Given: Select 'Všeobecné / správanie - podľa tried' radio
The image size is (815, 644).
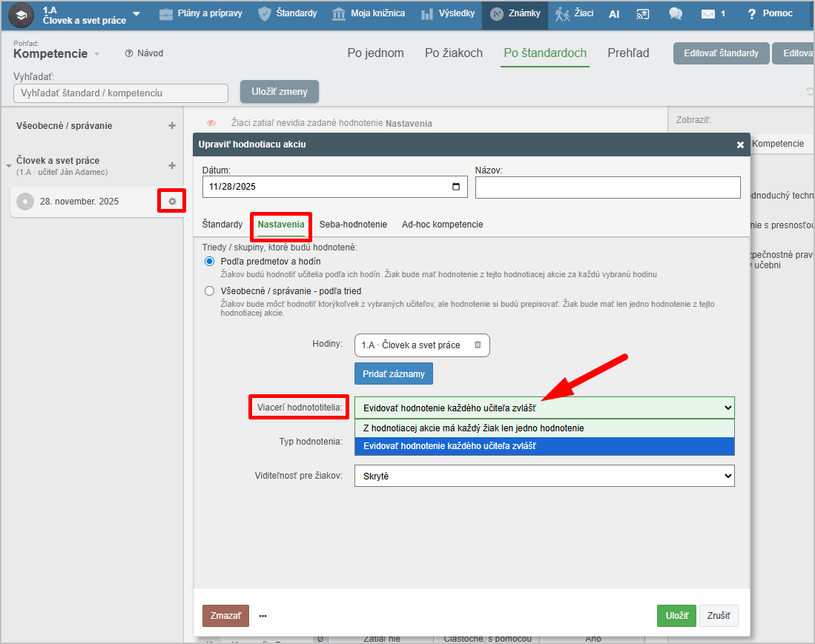Looking at the screenshot, I should click(210, 291).
